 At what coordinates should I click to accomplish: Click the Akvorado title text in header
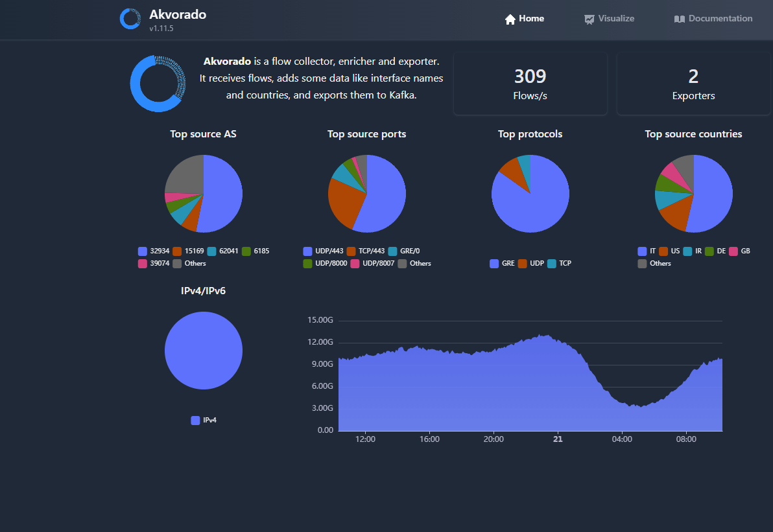(x=178, y=14)
